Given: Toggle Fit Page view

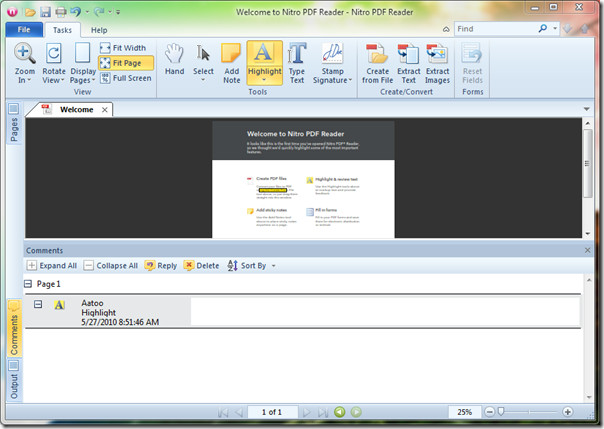Looking at the screenshot, I should pos(126,63).
